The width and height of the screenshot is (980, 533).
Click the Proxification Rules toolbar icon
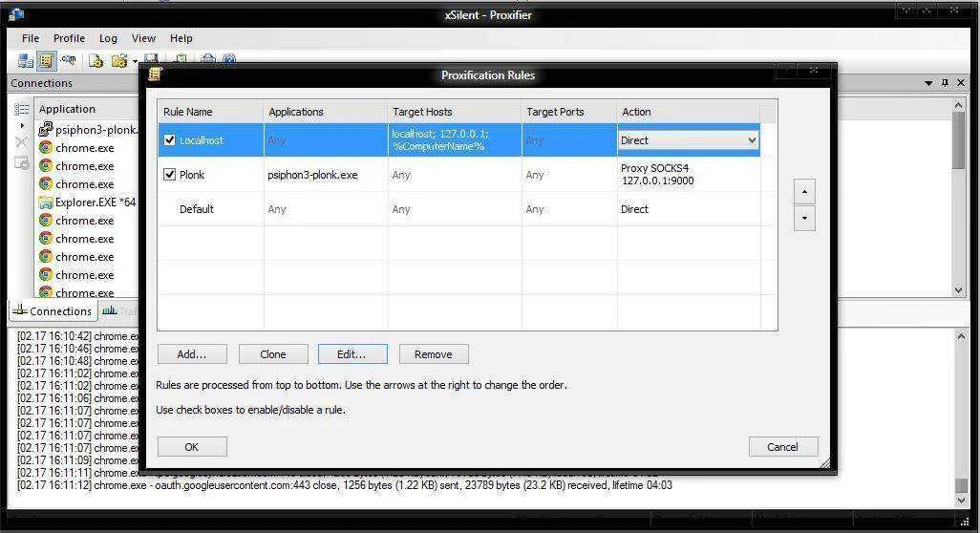tap(46, 60)
